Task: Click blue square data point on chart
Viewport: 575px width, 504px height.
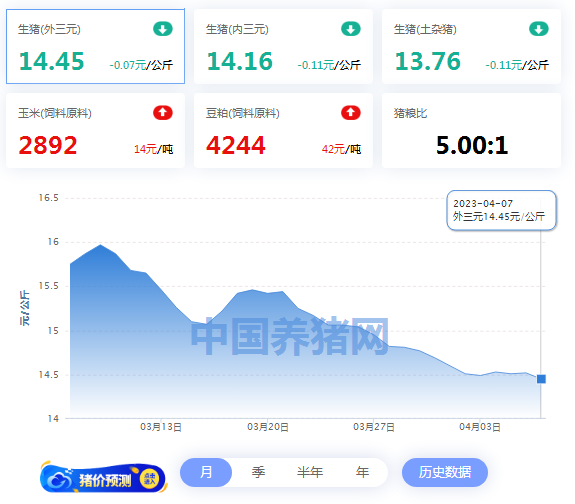Action: pos(541,379)
